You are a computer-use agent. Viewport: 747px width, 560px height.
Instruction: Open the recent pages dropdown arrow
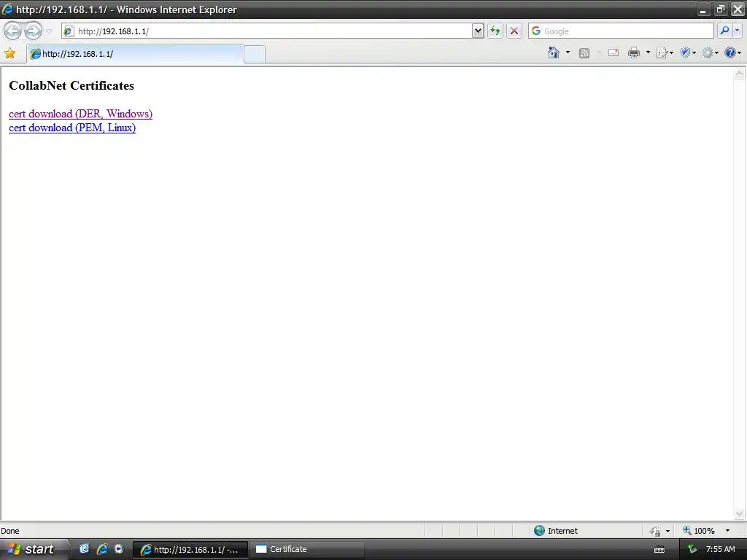point(49,31)
